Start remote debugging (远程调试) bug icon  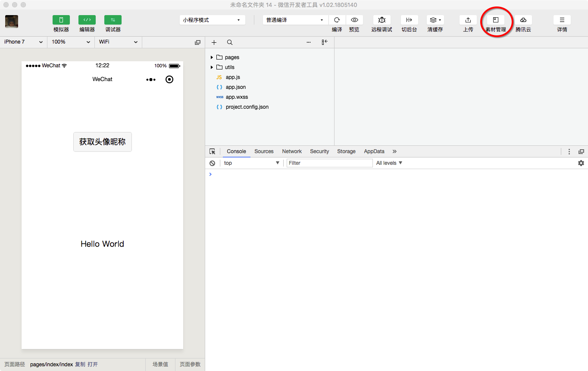click(x=382, y=20)
